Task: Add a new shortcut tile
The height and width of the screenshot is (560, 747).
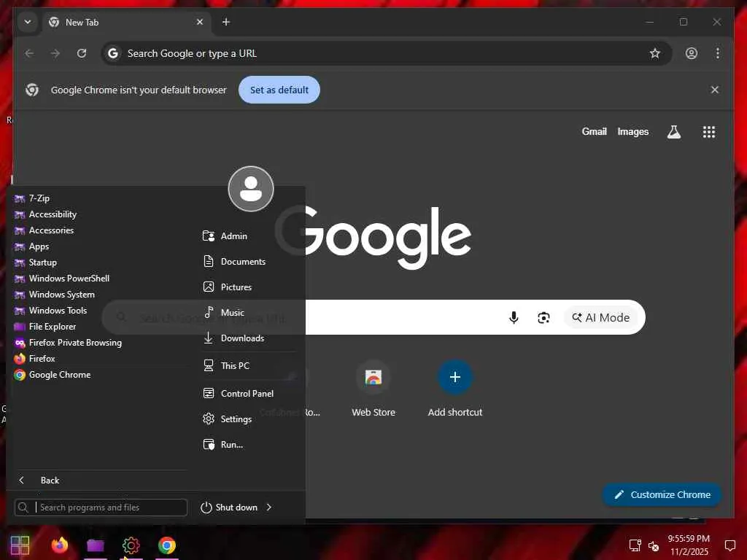Action: coord(455,389)
